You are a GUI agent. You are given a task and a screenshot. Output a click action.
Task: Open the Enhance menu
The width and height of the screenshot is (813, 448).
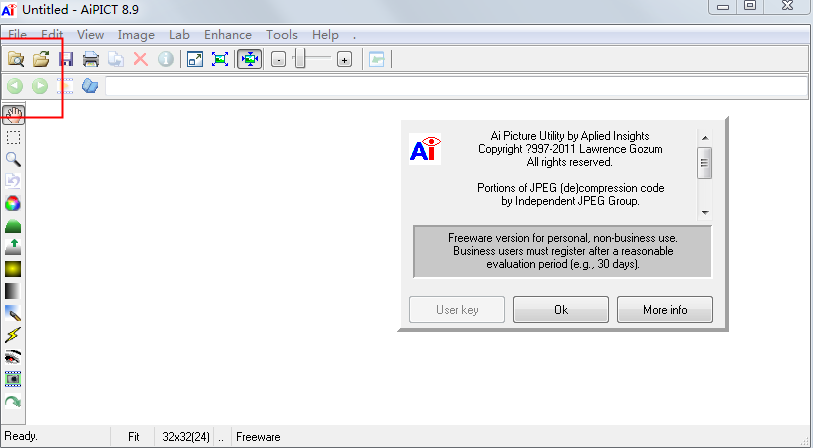[228, 35]
